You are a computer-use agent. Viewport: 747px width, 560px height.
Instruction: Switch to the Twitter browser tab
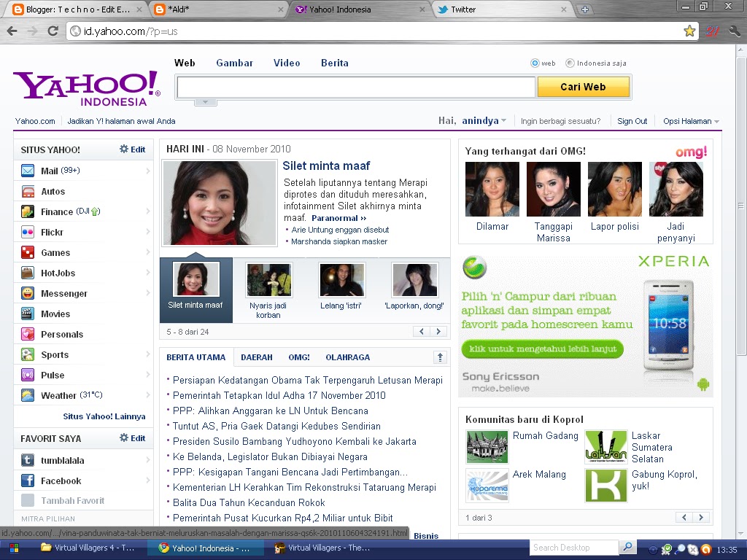coord(502,9)
